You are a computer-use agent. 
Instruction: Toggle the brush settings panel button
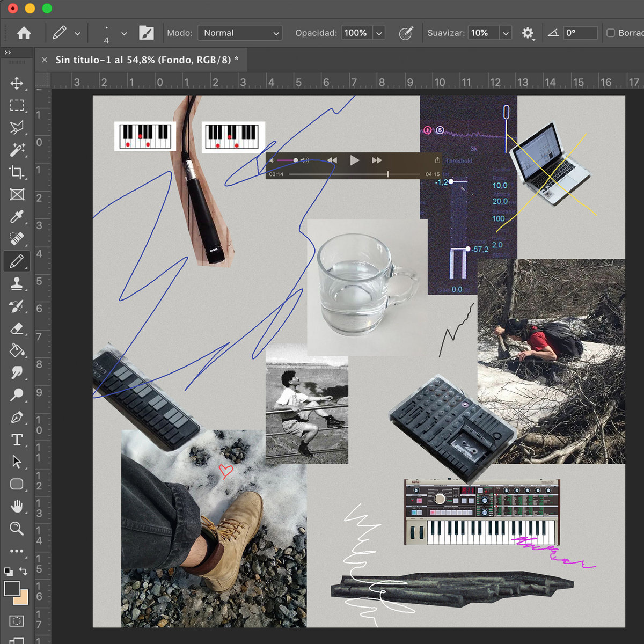point(147,33)
